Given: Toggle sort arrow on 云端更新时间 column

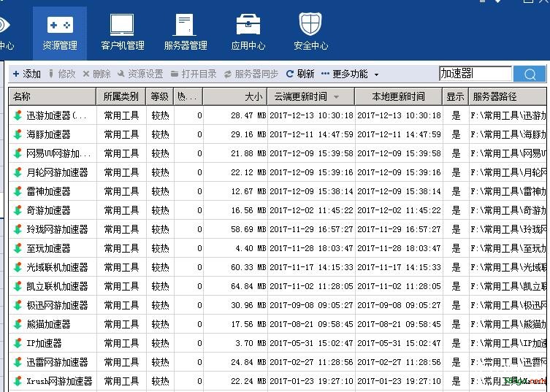Looking at the screenshot, I should tap(337, 97).
